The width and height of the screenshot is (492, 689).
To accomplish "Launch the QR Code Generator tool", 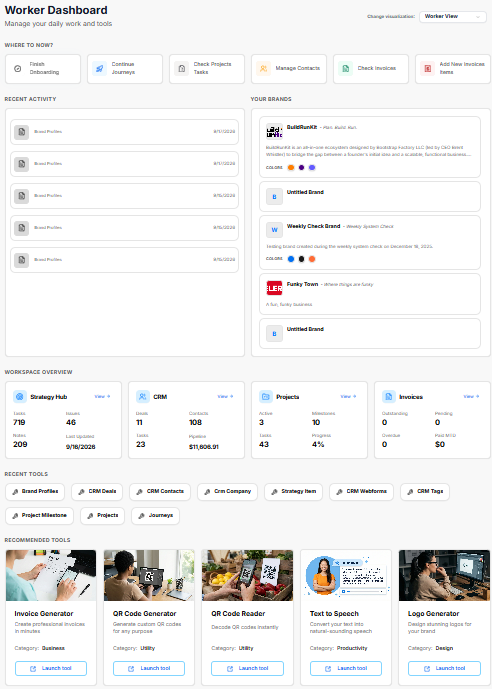I will 149,668.
